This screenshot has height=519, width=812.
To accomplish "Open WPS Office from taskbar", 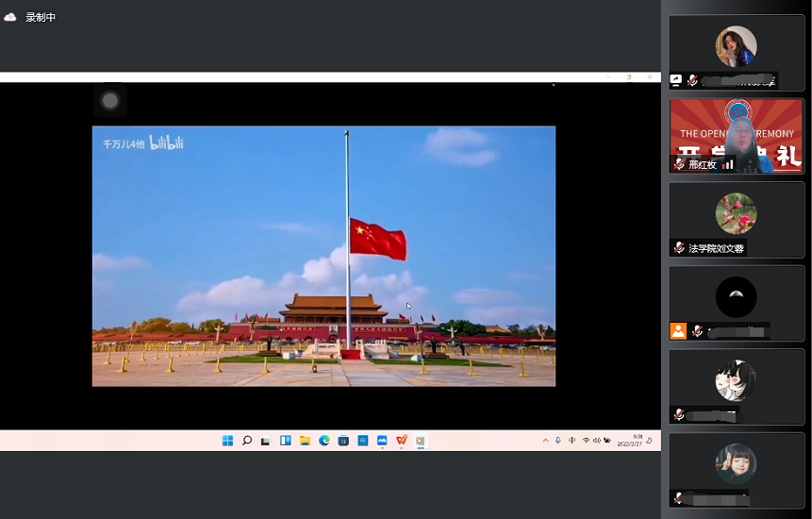I will [402, 441].
